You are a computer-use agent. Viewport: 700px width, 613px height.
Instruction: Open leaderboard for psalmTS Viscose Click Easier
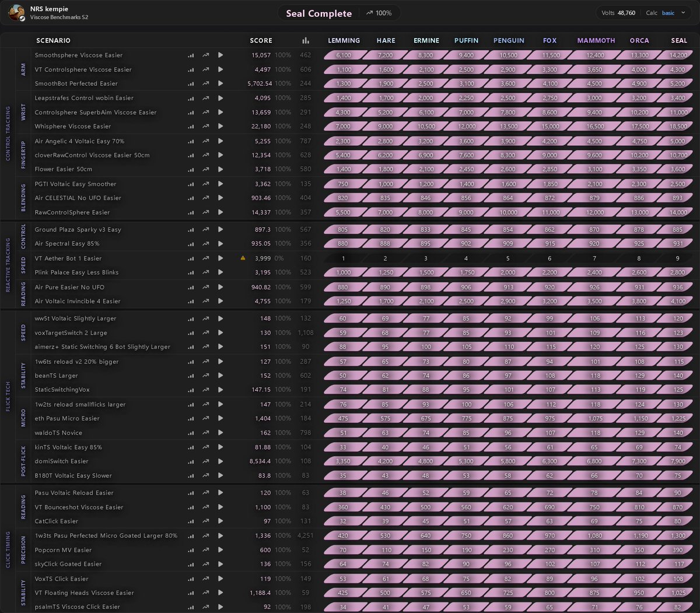point(191,607)
